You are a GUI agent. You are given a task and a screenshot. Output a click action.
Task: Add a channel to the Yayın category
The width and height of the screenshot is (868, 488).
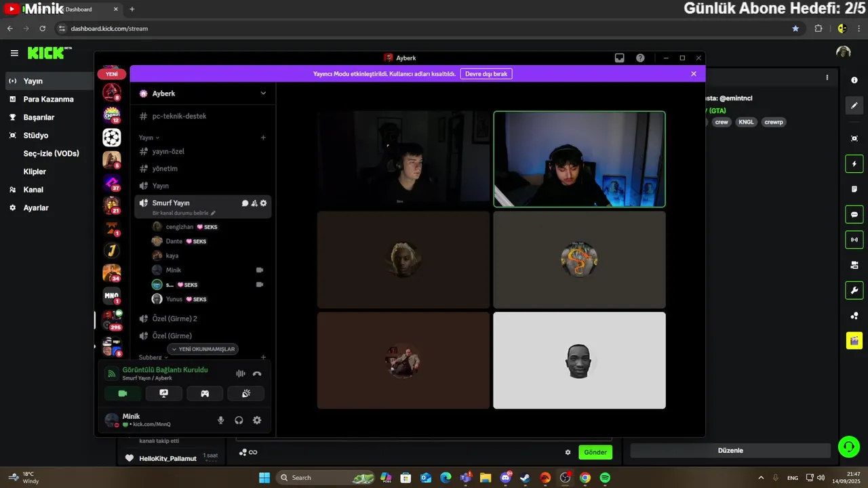tap(263, 138)
